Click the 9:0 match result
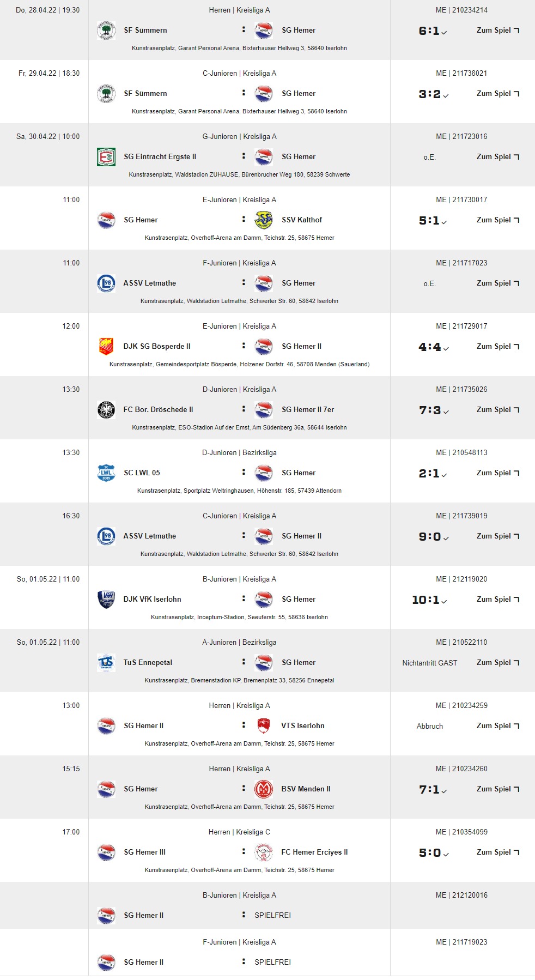Screen dimensions: 535x980 pyautogui.click(x=430, y=537)
